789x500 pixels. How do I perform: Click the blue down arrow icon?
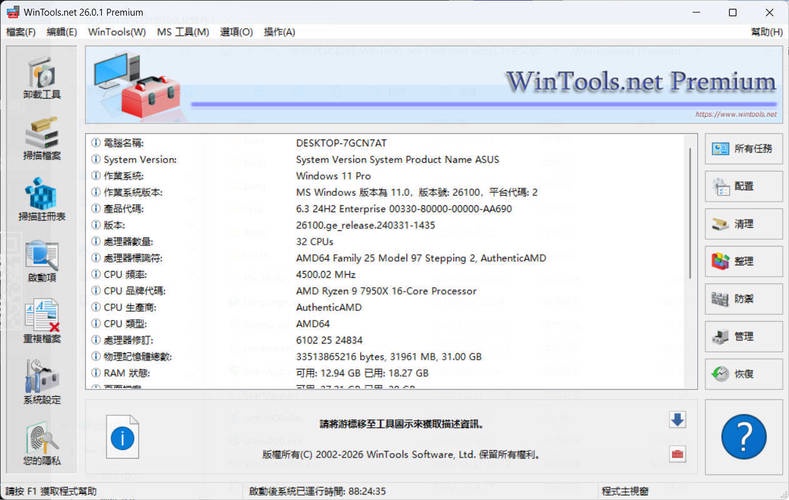[677, 420]
